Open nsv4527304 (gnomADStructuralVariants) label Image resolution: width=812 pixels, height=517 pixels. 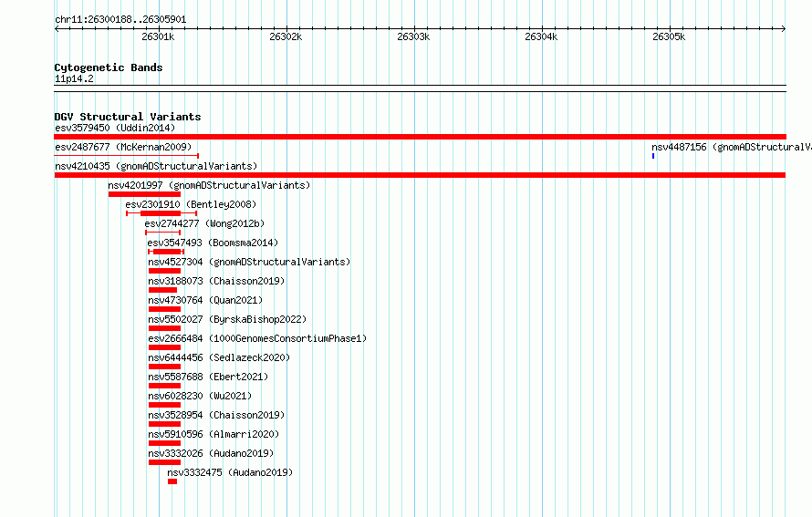(249, 262)
